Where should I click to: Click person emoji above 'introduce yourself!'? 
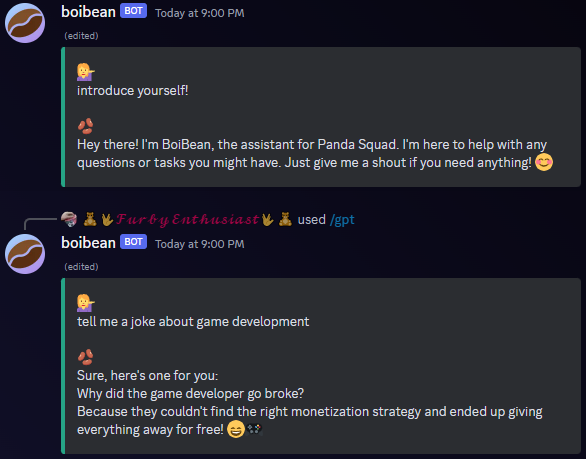[86, 72]
